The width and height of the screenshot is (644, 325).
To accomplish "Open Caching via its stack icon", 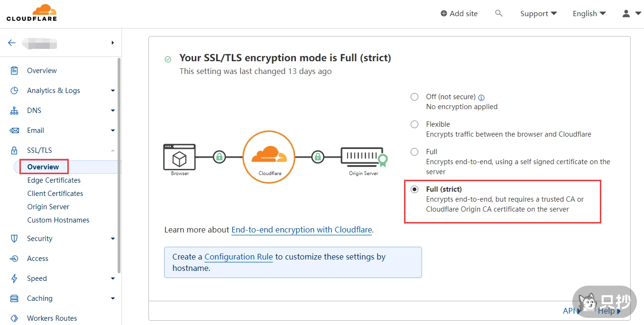I will 14,298.
